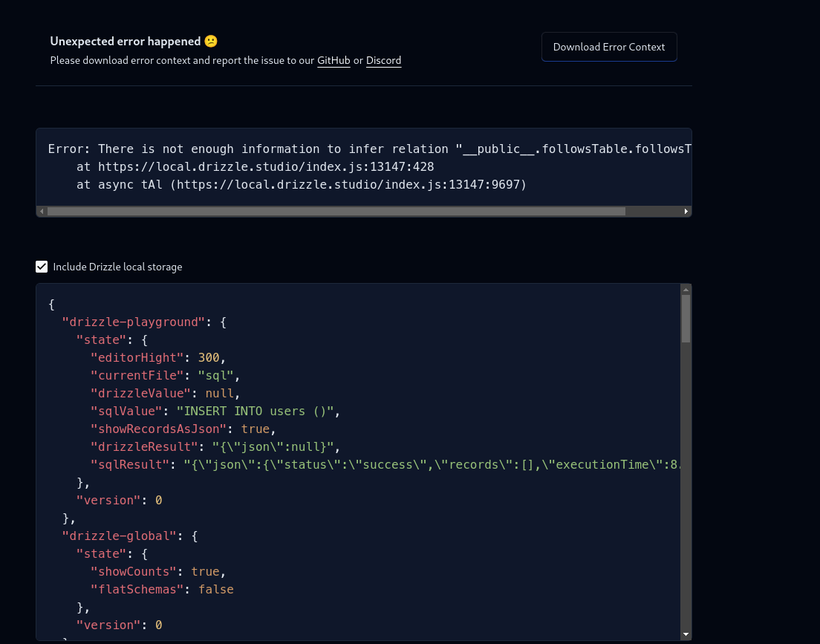Click the "Unexpected error happened" heading
Screen dimensions: 820x644
[134, 42]
